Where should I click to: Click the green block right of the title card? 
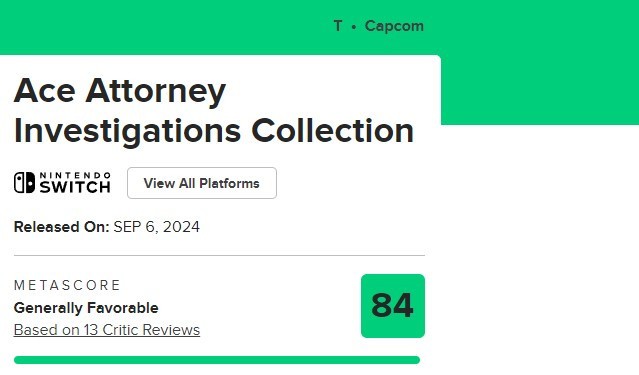540,90
